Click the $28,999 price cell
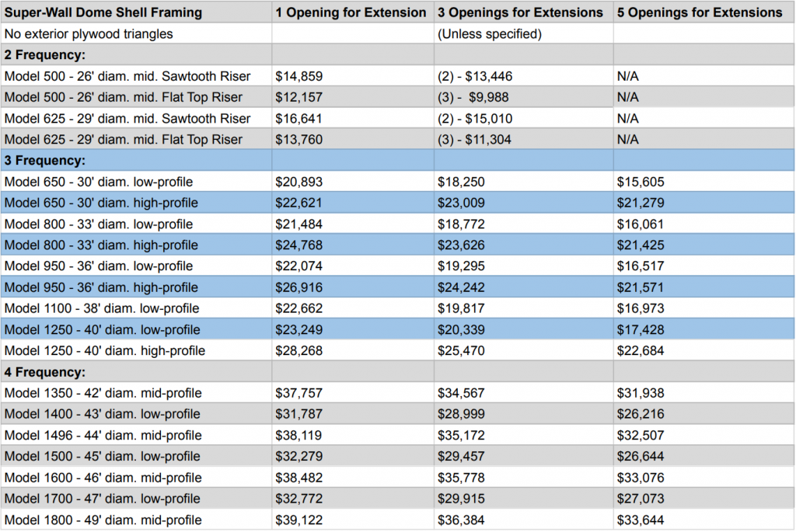The image size is (796, 532). 523,414
